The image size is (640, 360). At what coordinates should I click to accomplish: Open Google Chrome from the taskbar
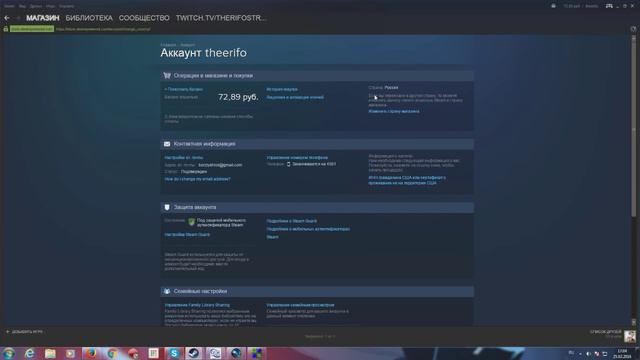click(112, 353)
